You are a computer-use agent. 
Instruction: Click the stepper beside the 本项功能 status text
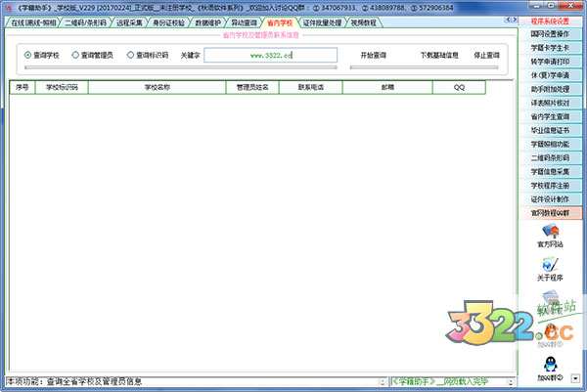coord(382,382)
